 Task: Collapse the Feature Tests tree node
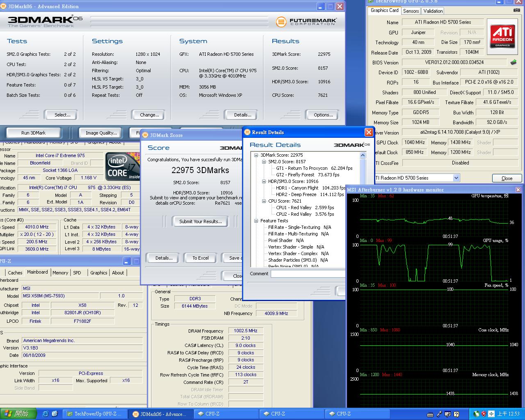(256, 221)
